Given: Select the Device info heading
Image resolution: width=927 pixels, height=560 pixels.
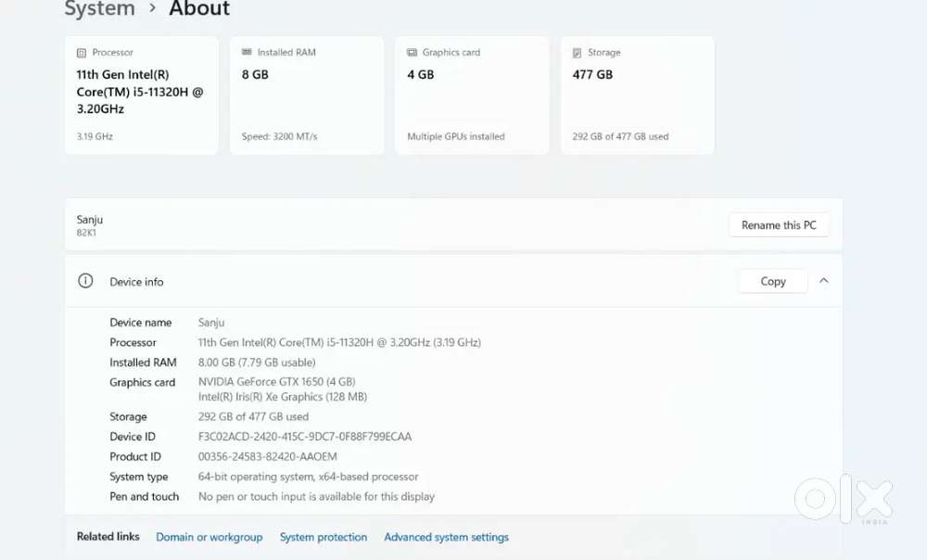Looking at the screenshot, I should (x=136, y=282).
